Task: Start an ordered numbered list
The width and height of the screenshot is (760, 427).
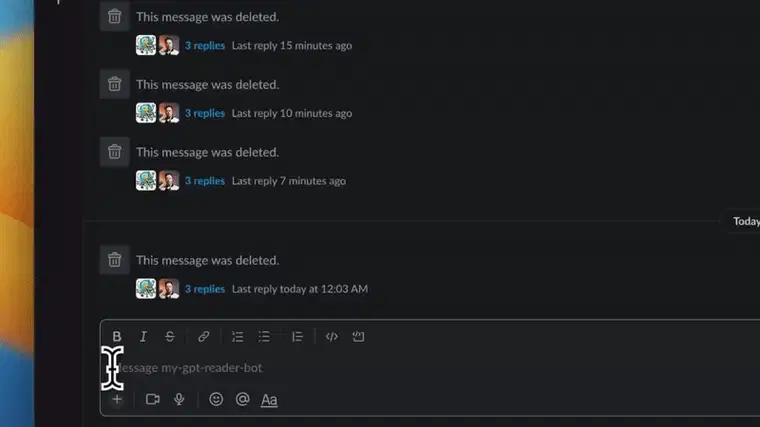Action: tap(238, 336)
